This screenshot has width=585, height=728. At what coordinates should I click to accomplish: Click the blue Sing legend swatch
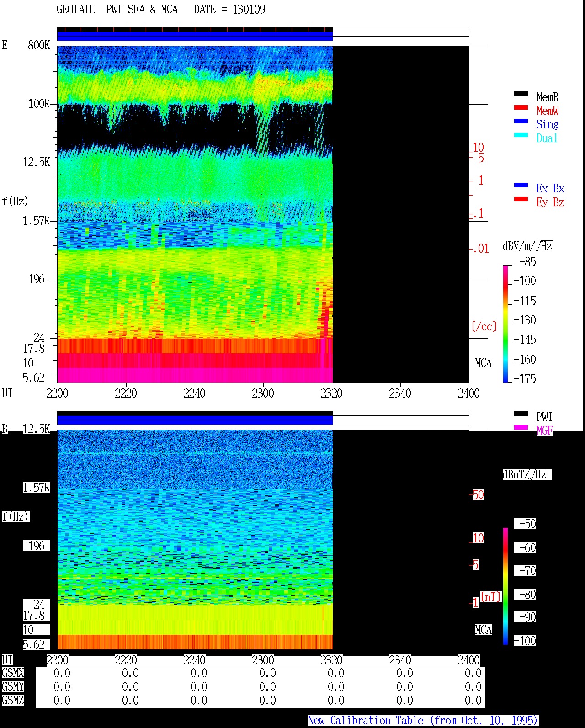521,121
